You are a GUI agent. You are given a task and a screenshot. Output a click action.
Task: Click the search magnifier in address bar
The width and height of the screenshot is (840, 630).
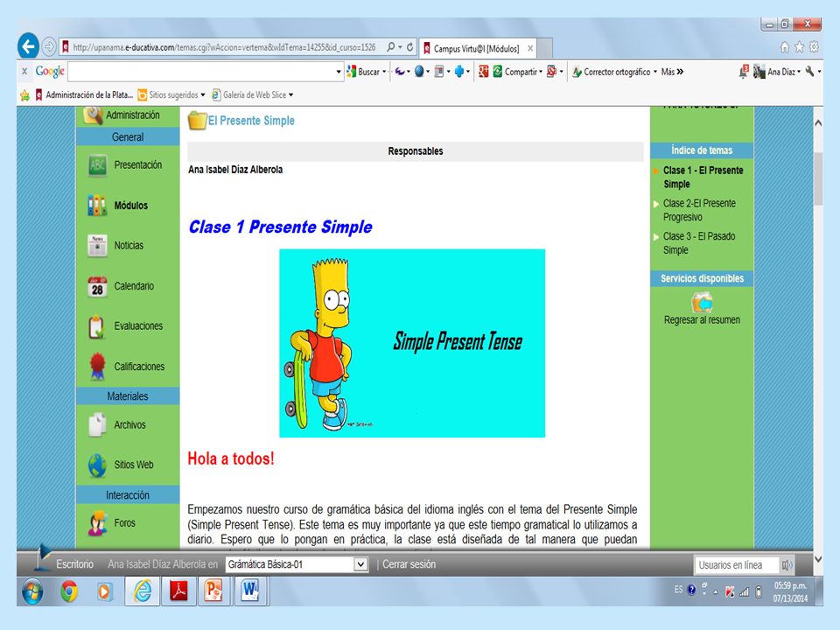[391, 47]
